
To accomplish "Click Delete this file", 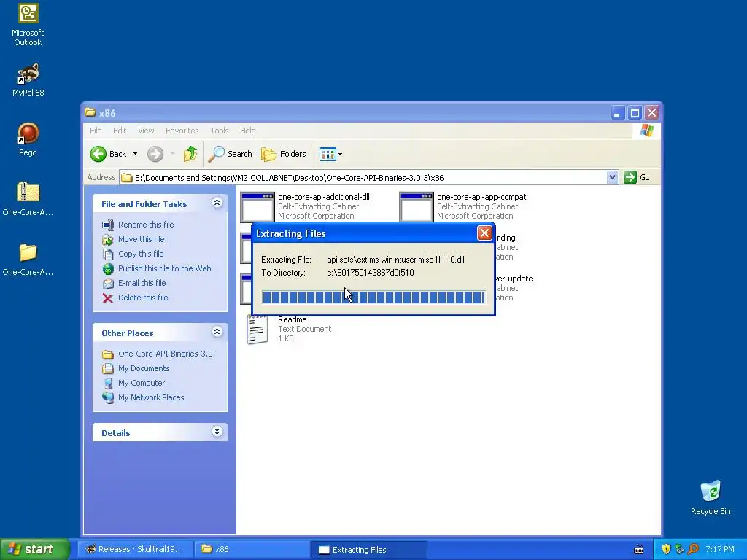I will pyautogui.click(x=143, y=297).
